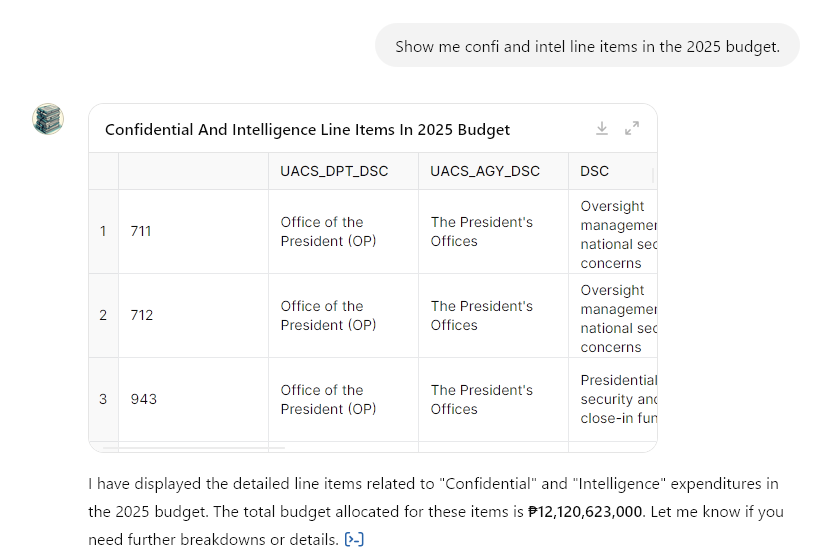Click the cell containing 711
The image size is (827, 551).
tap(194, 231)
